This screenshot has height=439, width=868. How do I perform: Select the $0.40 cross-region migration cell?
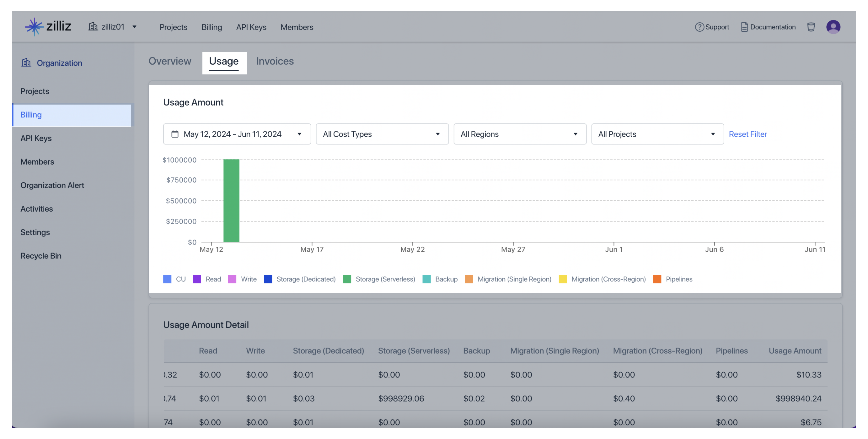(x=624, y=398)
